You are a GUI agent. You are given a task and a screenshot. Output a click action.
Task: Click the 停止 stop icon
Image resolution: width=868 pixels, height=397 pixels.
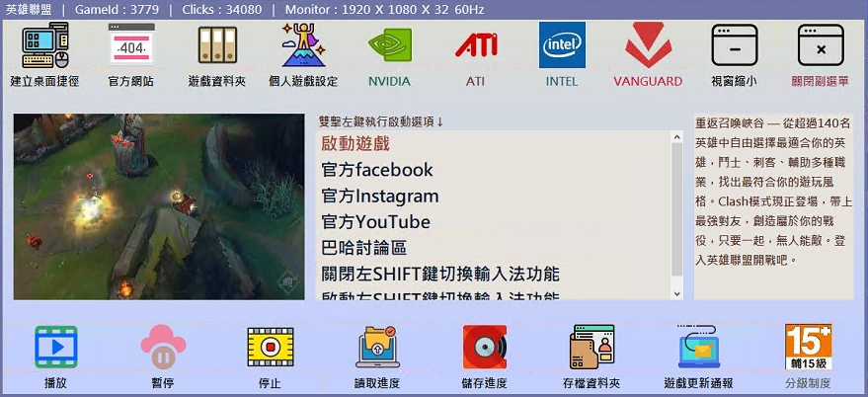[x=271, y=348]
